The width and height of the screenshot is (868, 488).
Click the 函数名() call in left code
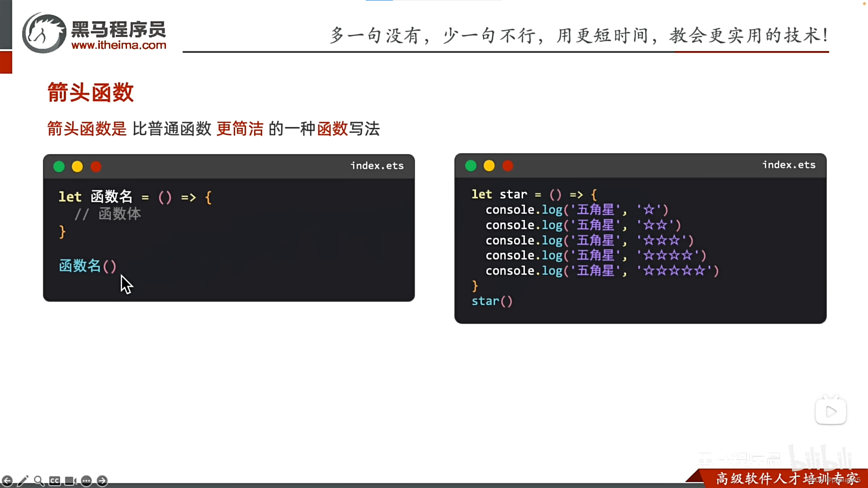[x=88, y=266]
